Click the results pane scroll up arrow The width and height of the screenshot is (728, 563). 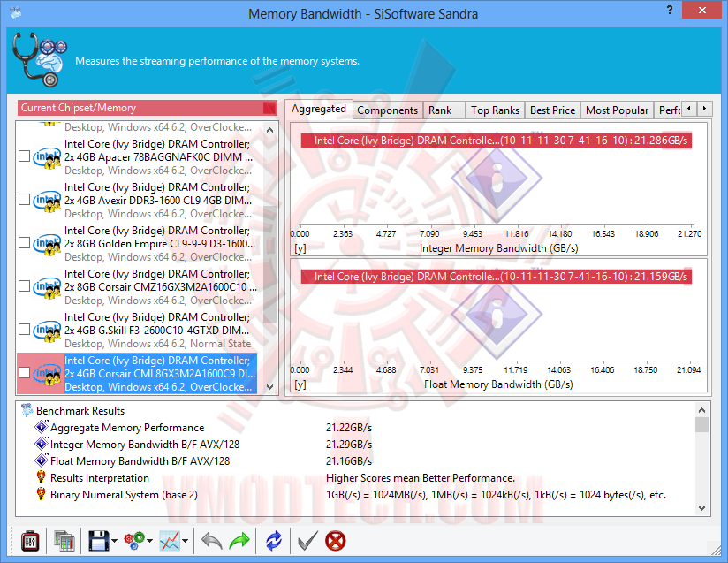click(x=701, y=410)
